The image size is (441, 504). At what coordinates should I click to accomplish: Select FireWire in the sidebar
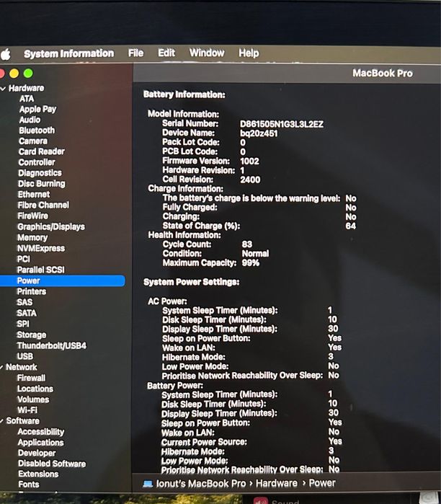[x=32, y=216]
